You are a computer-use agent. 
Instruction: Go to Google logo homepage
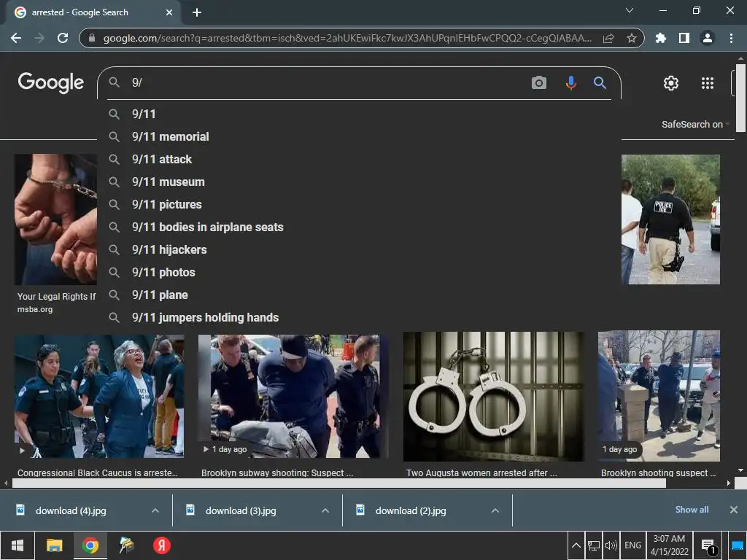(x=50, y=83)
